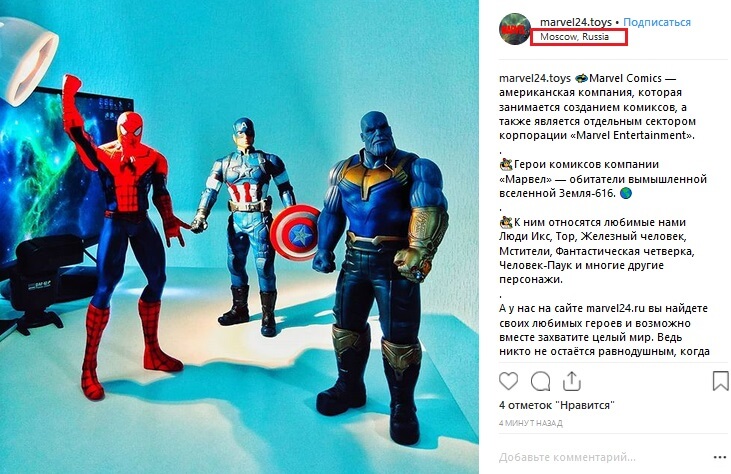The height and width of the screenshot is (474, 731).
Task: Open the marvel24.toys profile avatar
Action: pyautogui.click(x=515, y=29)
